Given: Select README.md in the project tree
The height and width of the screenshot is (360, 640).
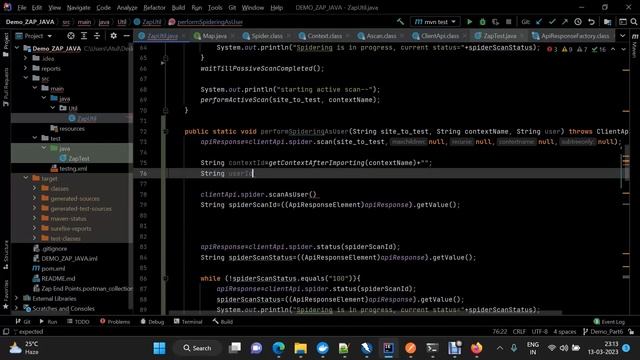Looking at the screenshot, I should click(x=58, y=278).
